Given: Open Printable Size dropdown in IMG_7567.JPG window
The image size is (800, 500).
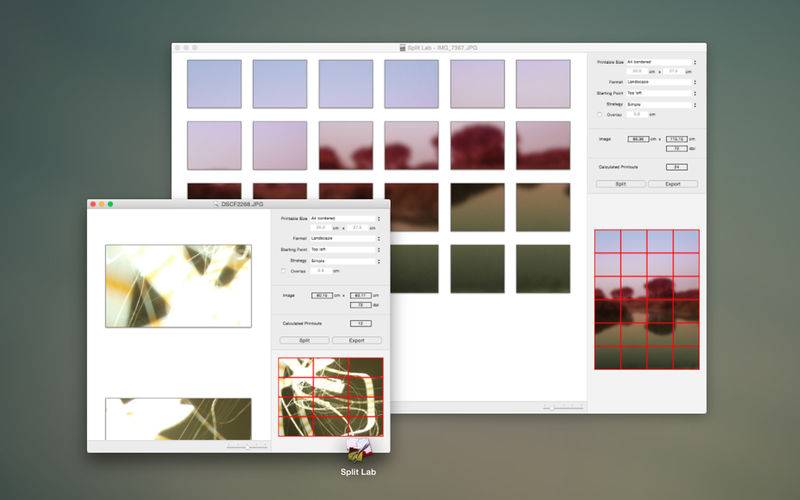Looking at the screenshot, I should (x=660, y=62).
